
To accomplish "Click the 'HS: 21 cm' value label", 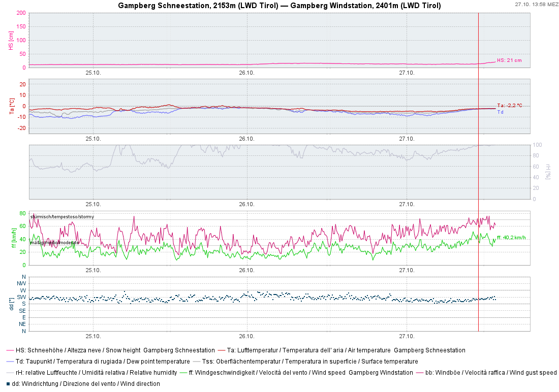I will 509,60.
